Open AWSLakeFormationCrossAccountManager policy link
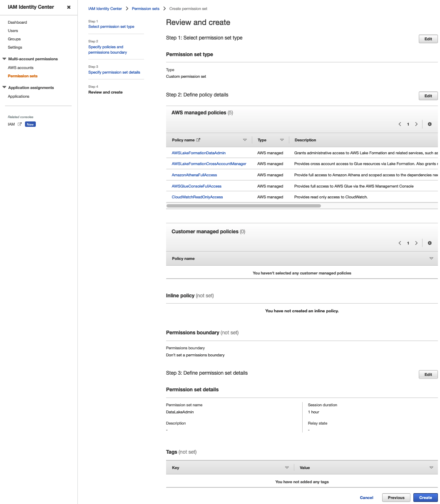 pos(209,164)
